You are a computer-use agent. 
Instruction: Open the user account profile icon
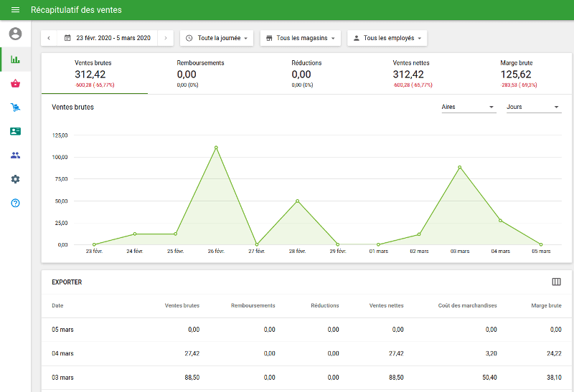pyautogui.click(x=15, y=34)
